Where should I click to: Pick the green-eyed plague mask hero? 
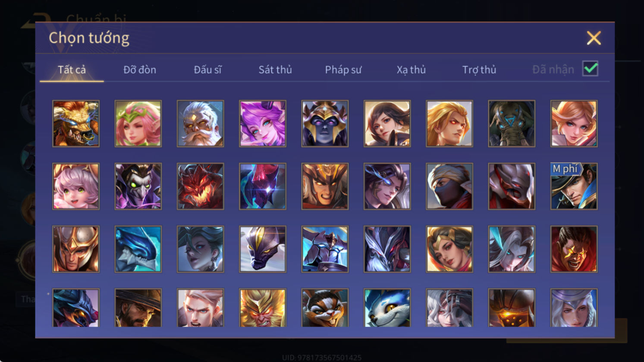pos(138,186)
